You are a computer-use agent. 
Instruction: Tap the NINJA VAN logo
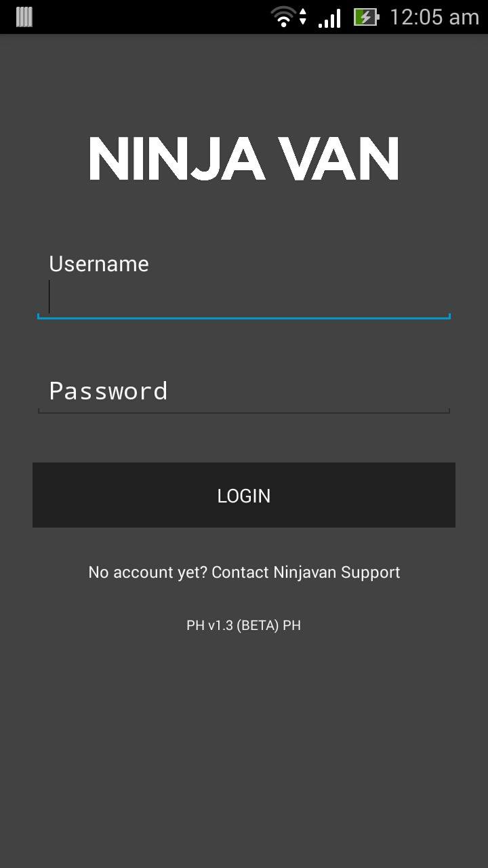244,159
